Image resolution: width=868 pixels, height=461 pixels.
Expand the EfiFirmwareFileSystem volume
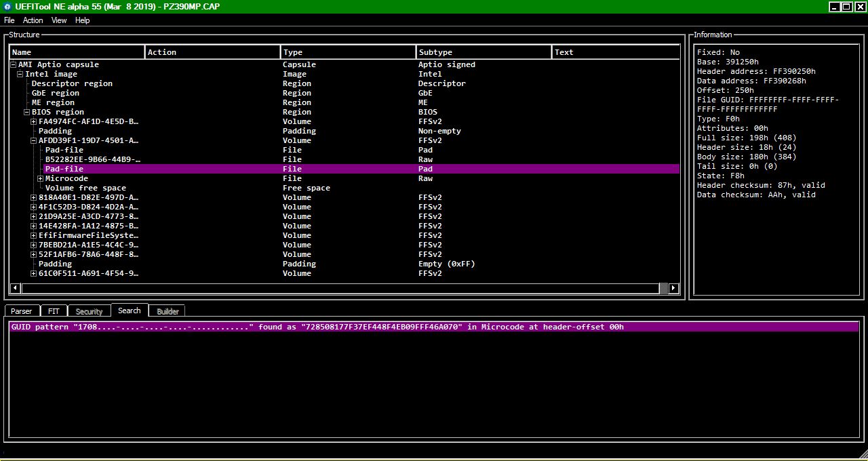tap(34, 235)
